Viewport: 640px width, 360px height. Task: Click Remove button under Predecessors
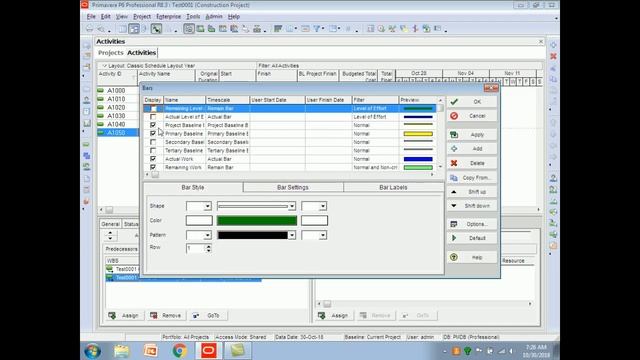point(166,316)
